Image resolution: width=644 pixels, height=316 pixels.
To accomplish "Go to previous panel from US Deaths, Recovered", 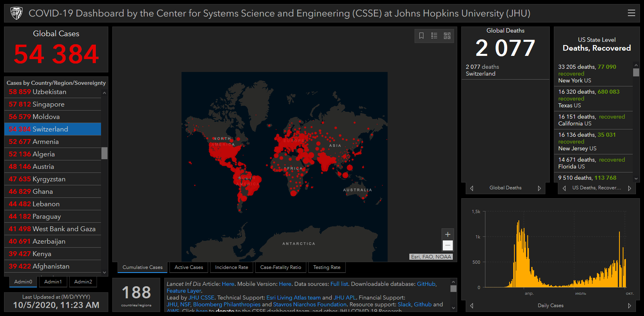I will click(564, 188).
